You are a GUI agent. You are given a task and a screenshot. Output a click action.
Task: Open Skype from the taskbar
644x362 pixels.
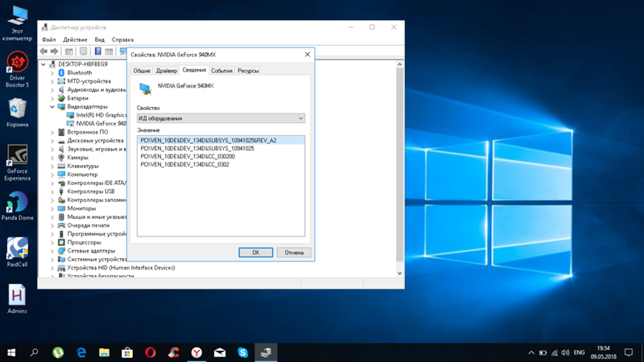[x=243, y=352]
